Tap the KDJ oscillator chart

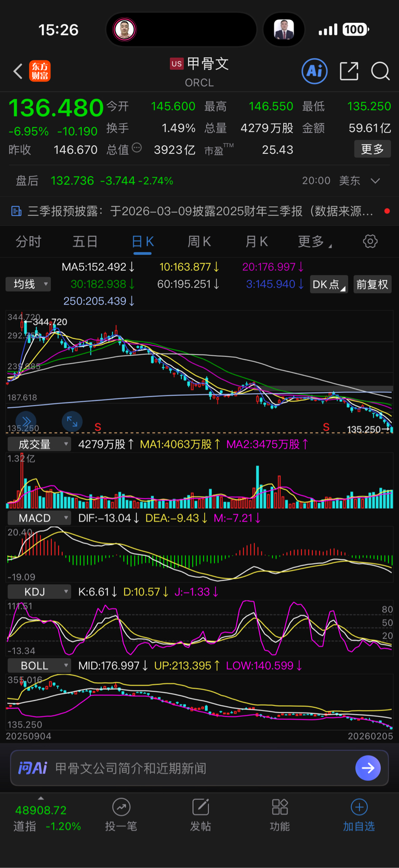[199, 628]
